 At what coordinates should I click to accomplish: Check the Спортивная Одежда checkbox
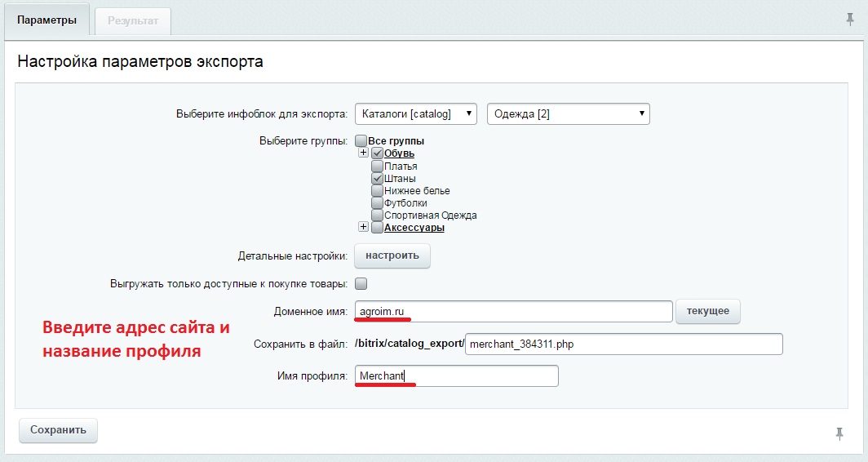click(377, 215)
